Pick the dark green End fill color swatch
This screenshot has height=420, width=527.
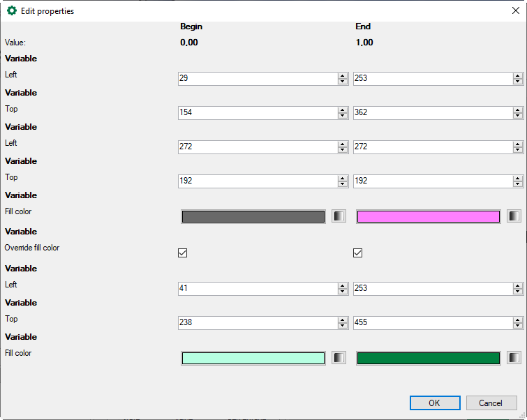[429, 358]
